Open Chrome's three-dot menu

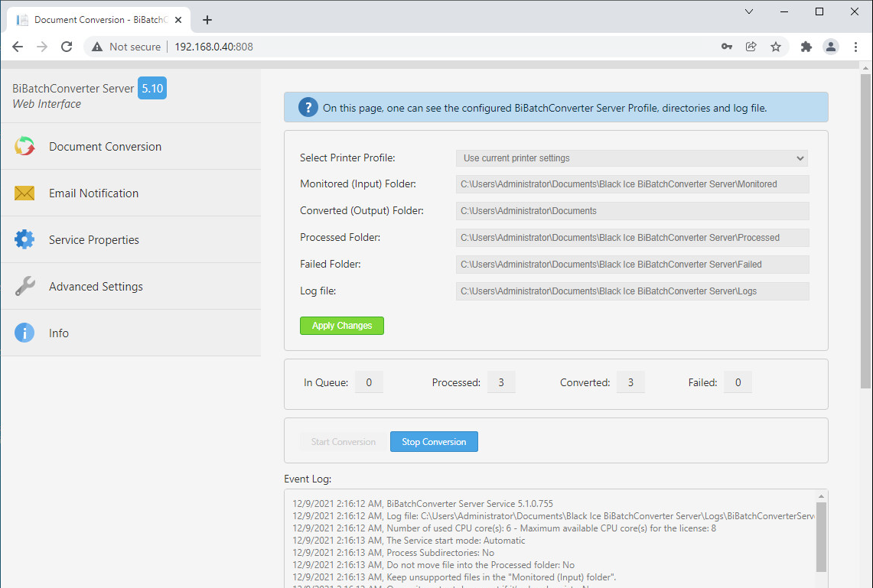[855, 47]
